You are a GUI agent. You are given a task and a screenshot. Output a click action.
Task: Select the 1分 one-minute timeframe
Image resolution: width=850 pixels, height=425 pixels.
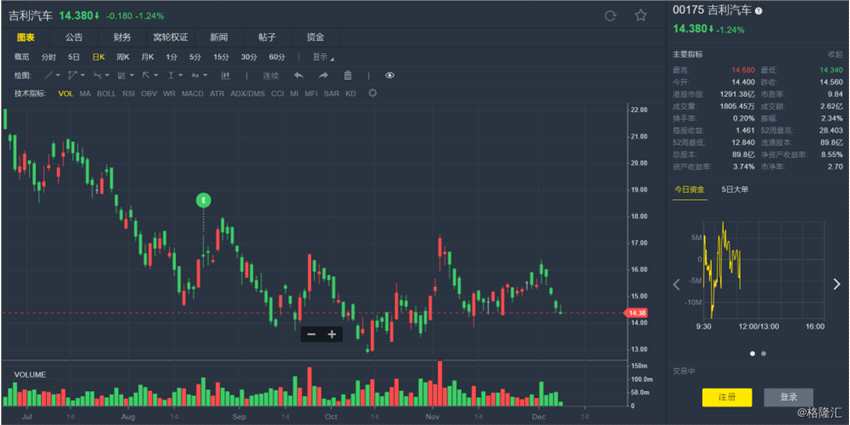coord(171,57)
